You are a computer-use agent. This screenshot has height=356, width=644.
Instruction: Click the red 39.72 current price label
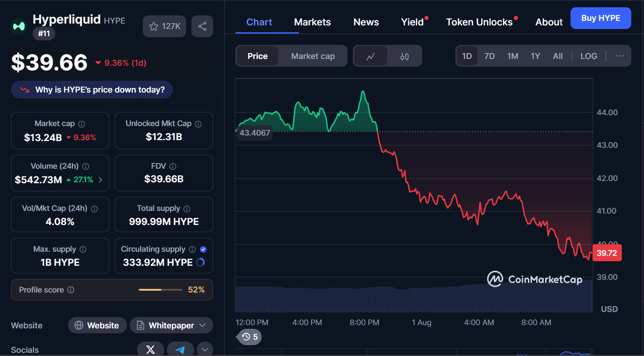click(x=607, y=253)
